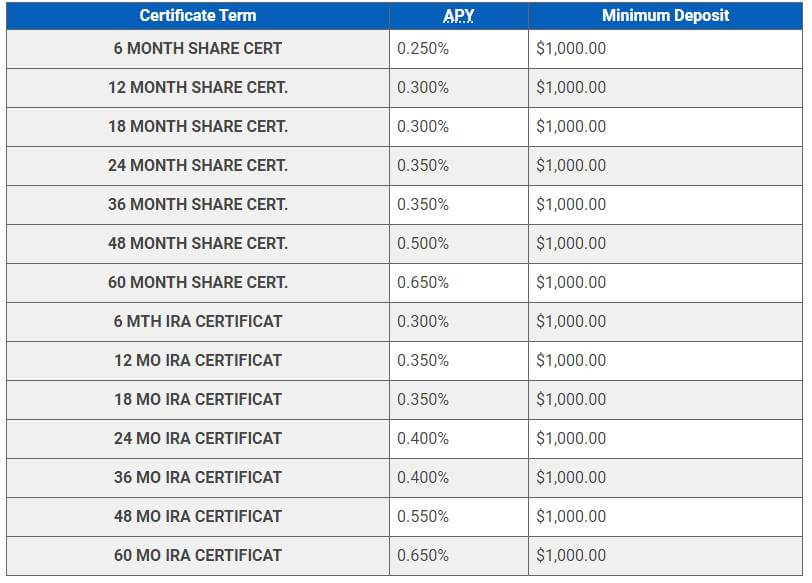The height and width of the screenshot is (583, 812).
Task: Select the 18 MONTH SHARE CERT. row label
Action: coord(198,126)
